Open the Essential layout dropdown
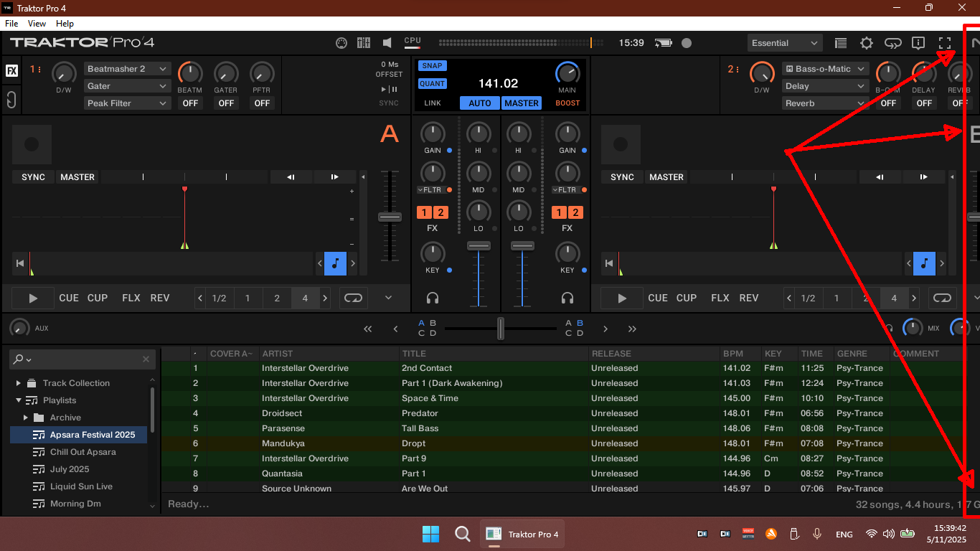 coord(784,43)
